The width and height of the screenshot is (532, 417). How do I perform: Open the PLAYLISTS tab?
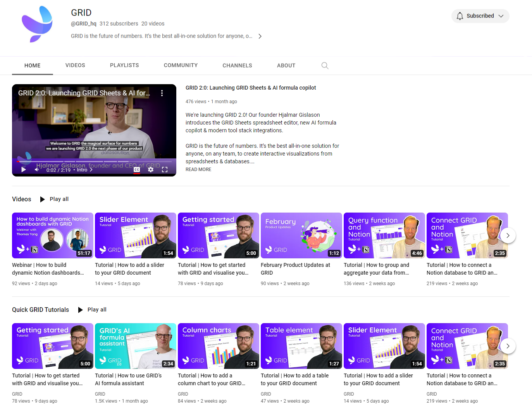coord(124,65)
